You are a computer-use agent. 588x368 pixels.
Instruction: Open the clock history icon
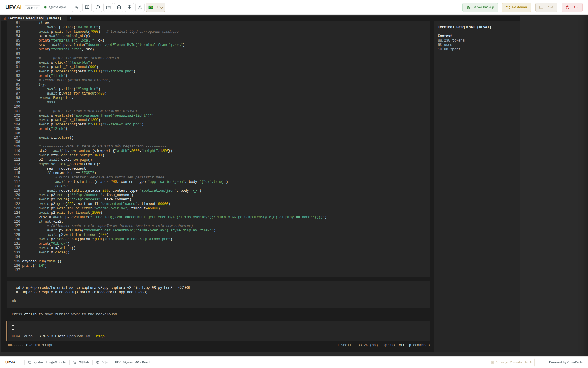[98, 7]
